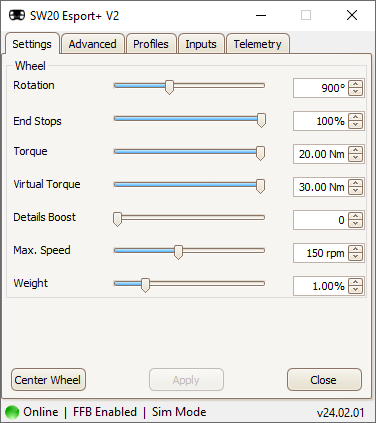Lower Max. Speed with down arrow

(x=356, y=257)
